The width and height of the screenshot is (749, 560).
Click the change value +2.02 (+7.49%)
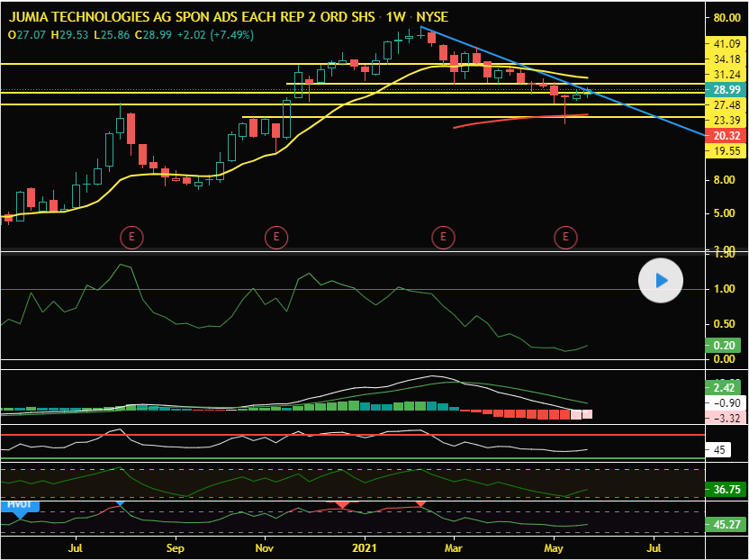pos(215,35)
